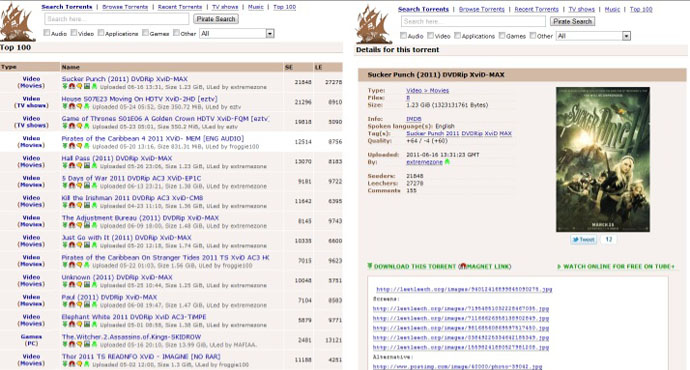Click Pirate Search button on details page
This screenshot has height=370, width=690.
pos(573,21)
